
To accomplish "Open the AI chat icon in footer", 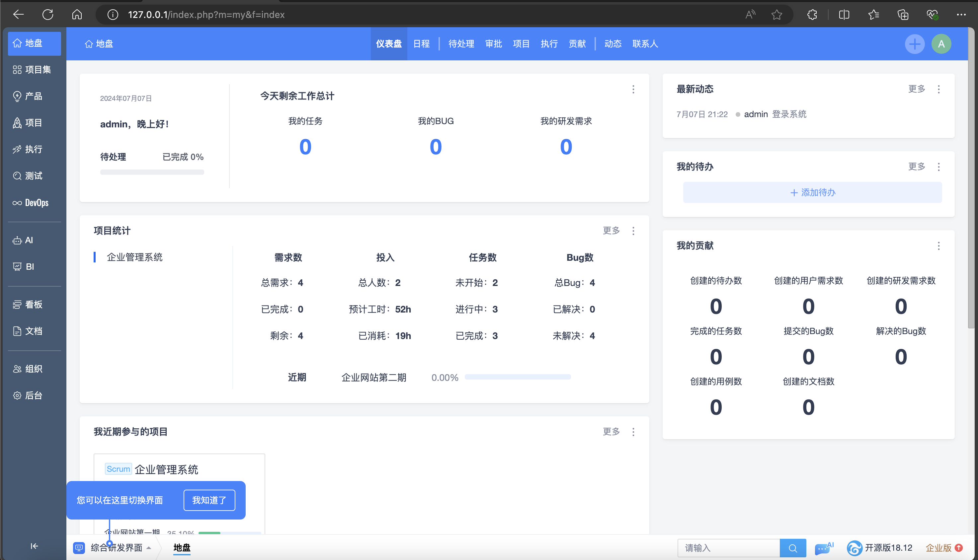I will (823, 548).
